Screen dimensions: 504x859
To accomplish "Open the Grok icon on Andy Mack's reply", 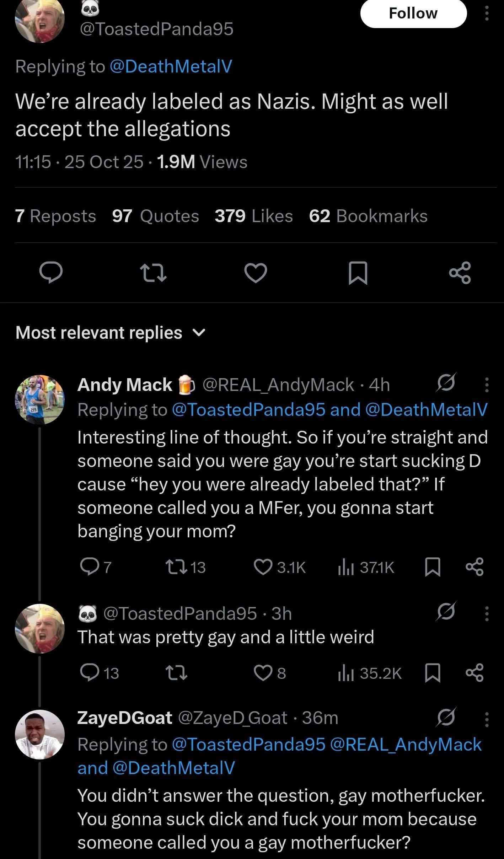I will point(446,383).
